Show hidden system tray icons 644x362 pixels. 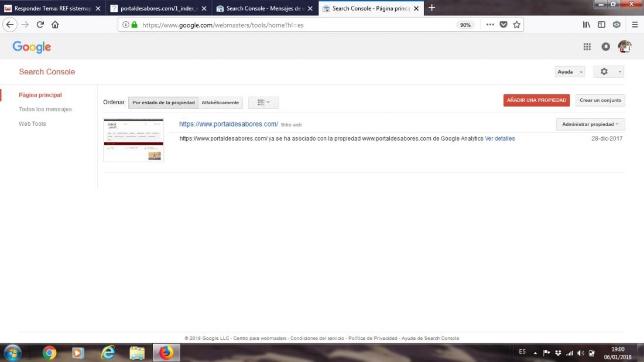pyautogui.click(x=535, y=353)
